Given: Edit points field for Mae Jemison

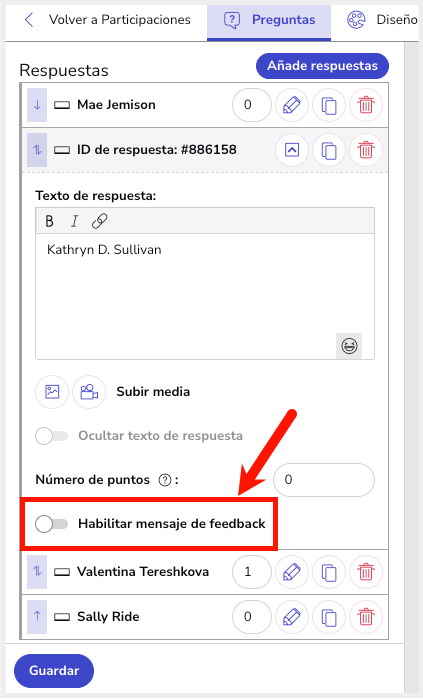Looking at the screenshot, I should 252,105.
